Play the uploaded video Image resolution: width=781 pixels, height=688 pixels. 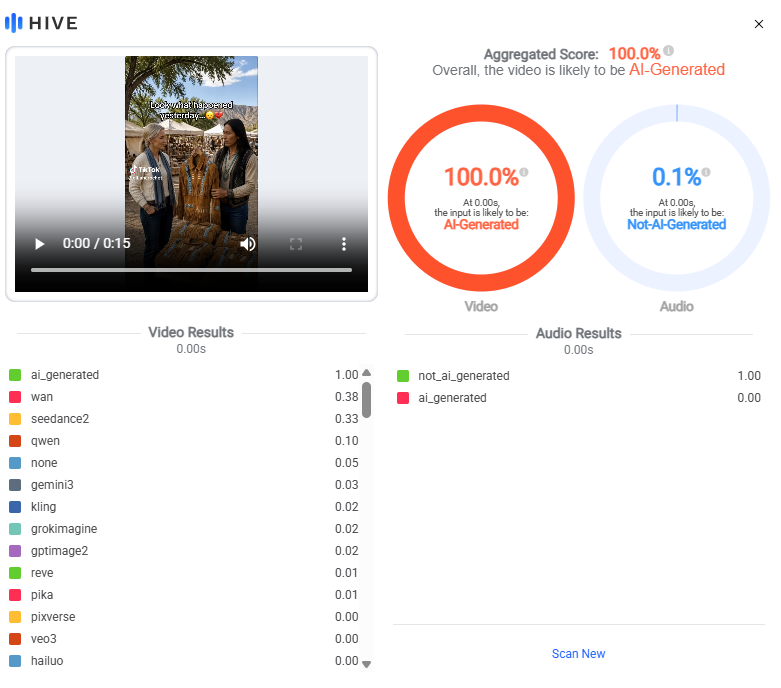click(x=39, y=244)
